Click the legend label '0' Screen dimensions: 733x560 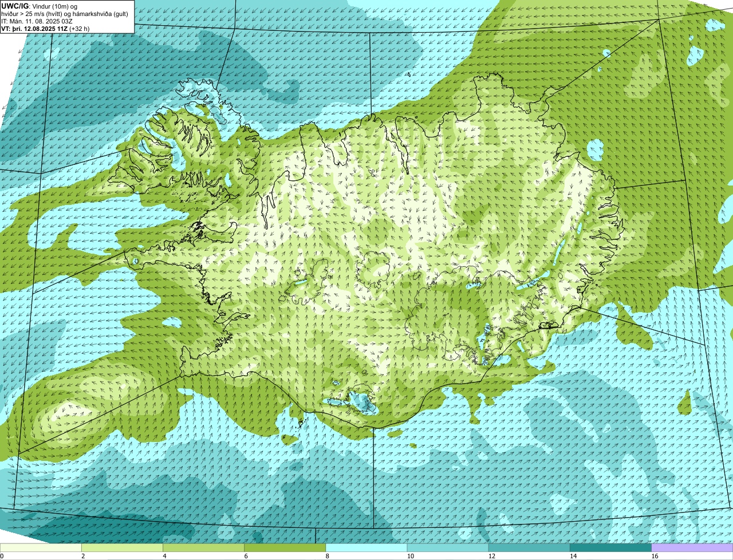[2, 556]
